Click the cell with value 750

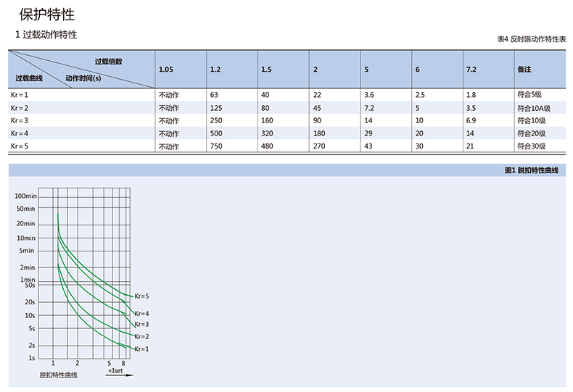(x=215, y=146)
